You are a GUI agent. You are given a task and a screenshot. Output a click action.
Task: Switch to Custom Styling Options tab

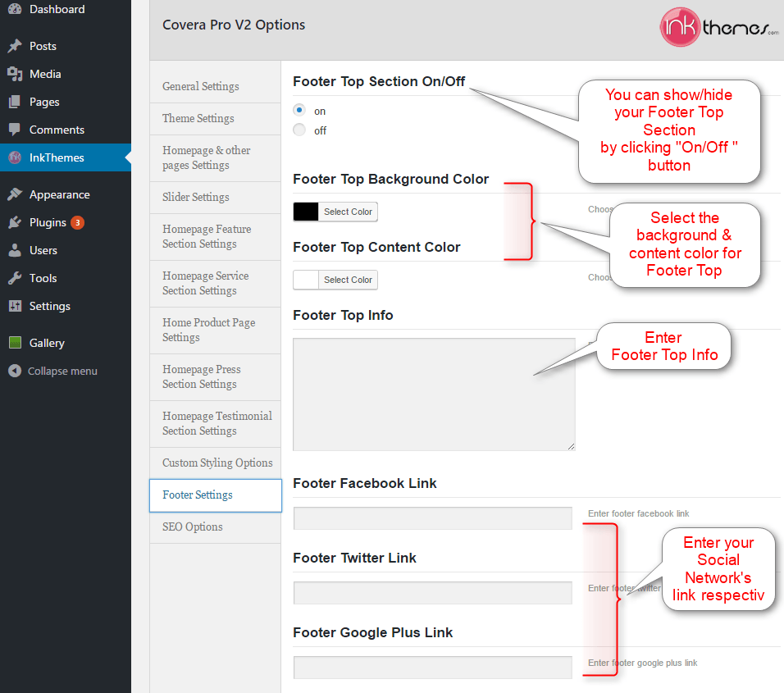[216, 463]
